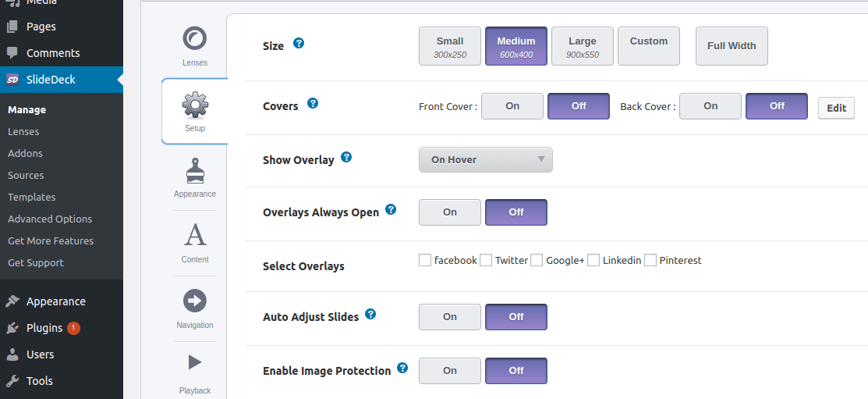Click the Comments bubble icon

[x=12, y=53]
